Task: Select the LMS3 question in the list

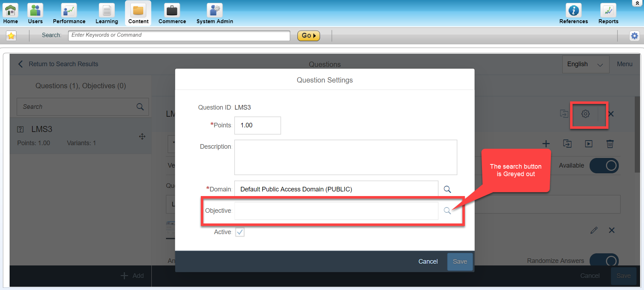Action: (81, 136)
